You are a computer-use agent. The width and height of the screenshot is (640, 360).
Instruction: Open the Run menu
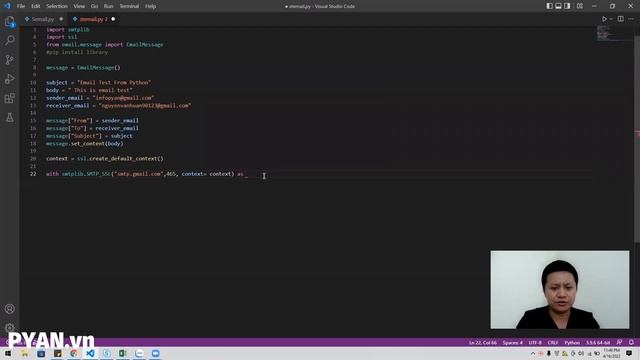(109, 6)
